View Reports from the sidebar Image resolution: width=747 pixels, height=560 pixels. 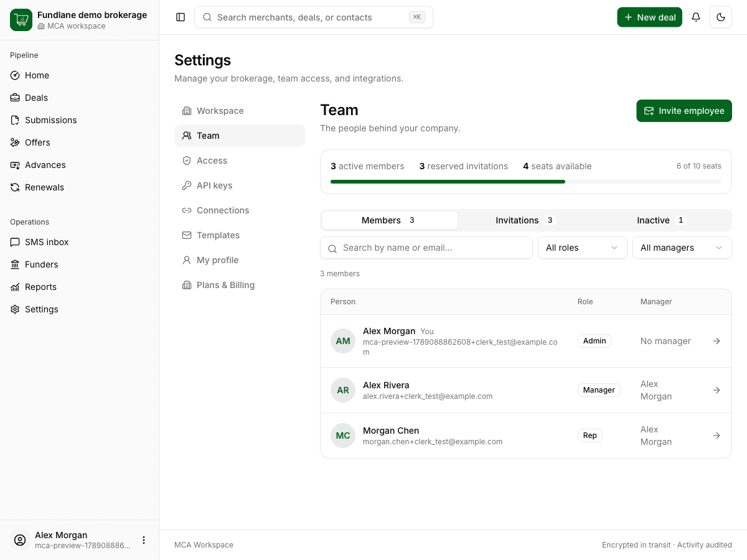79,287
